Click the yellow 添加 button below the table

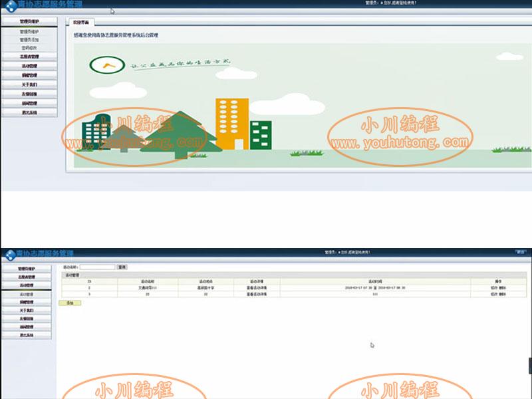click(x=70, y=303)
